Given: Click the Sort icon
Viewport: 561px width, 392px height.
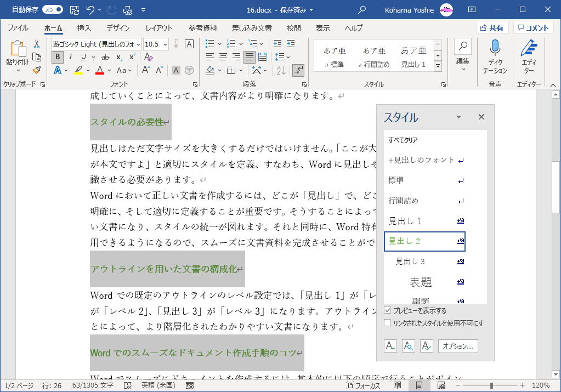Looking at the screenshot, I should click(281, 70).
